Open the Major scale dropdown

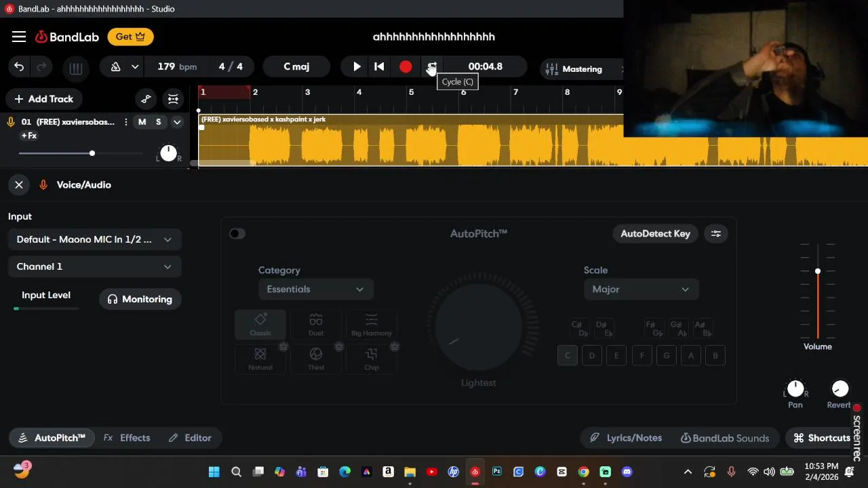pyautogui.click(x=641, y=289)
